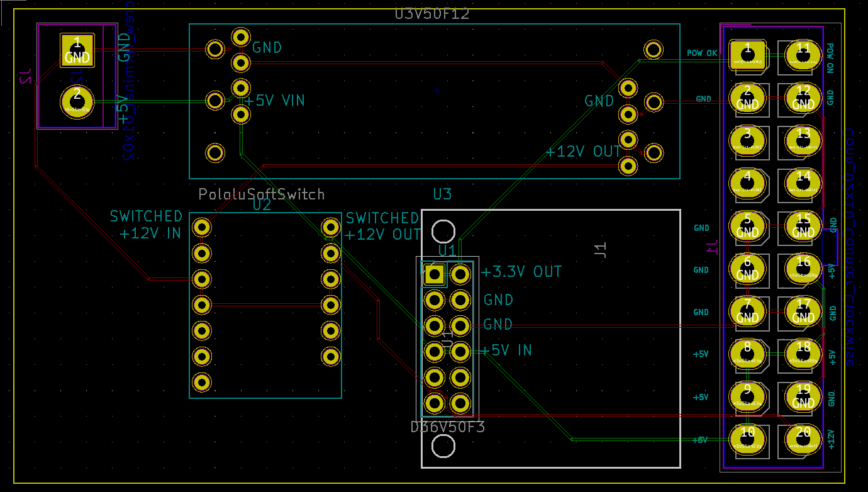Click the PololuSoftSwitch footprint name

262,194
